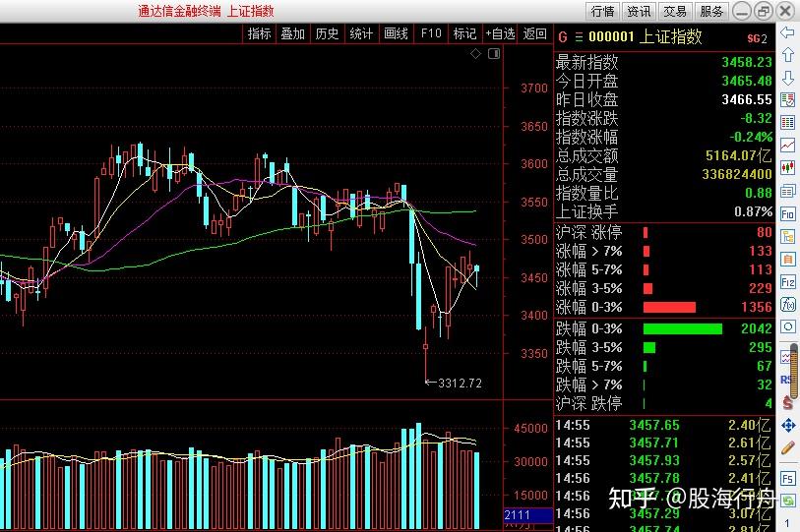Open the 行情 quotes button
The width and height of the screenshot is (800, 532).
click(x=602, y=11)
